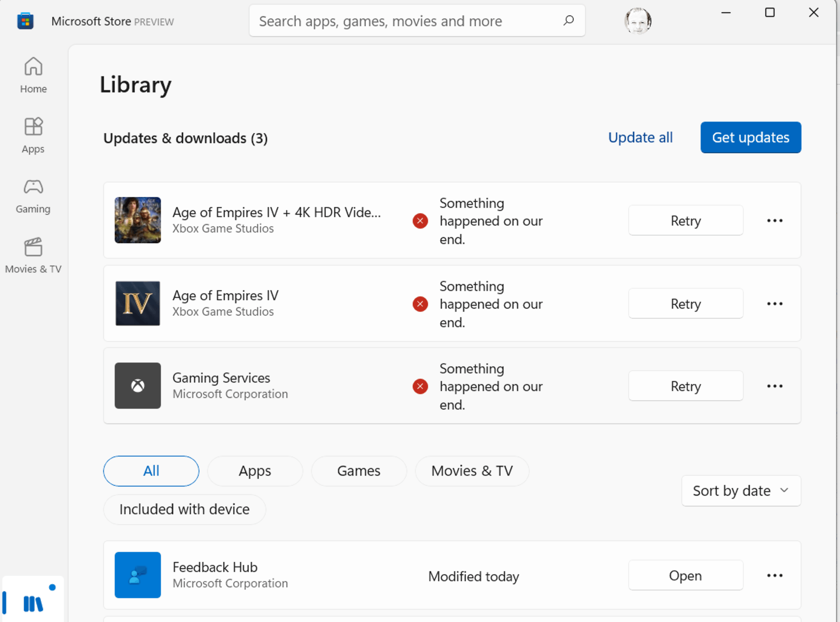Select the Games filter chip
The width and height of the screenshot is (840, 622).
click(x=358, y=471)
